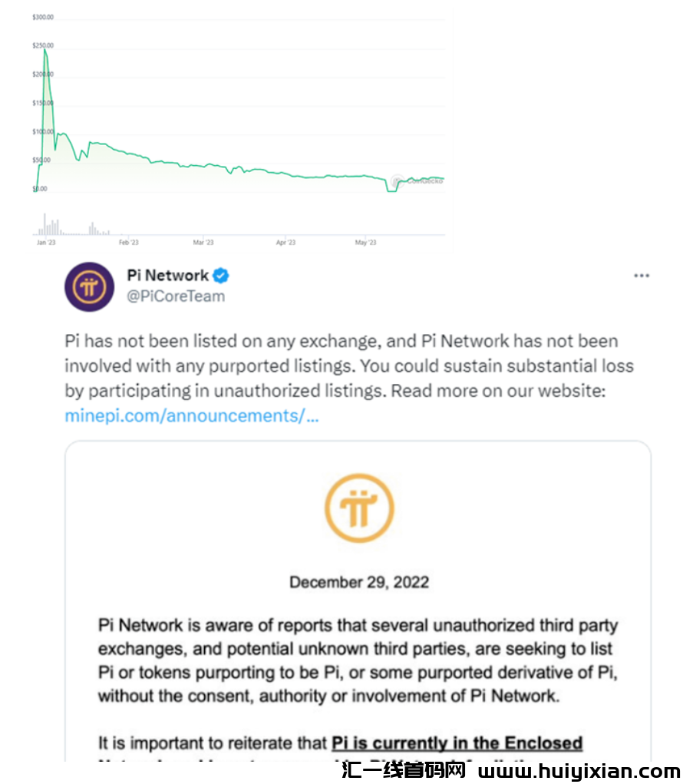Click underlined "Pi is currently in the Enclosed" text
Image resolution: width=683 pixels, height=784 pixels.
[457, 743]
